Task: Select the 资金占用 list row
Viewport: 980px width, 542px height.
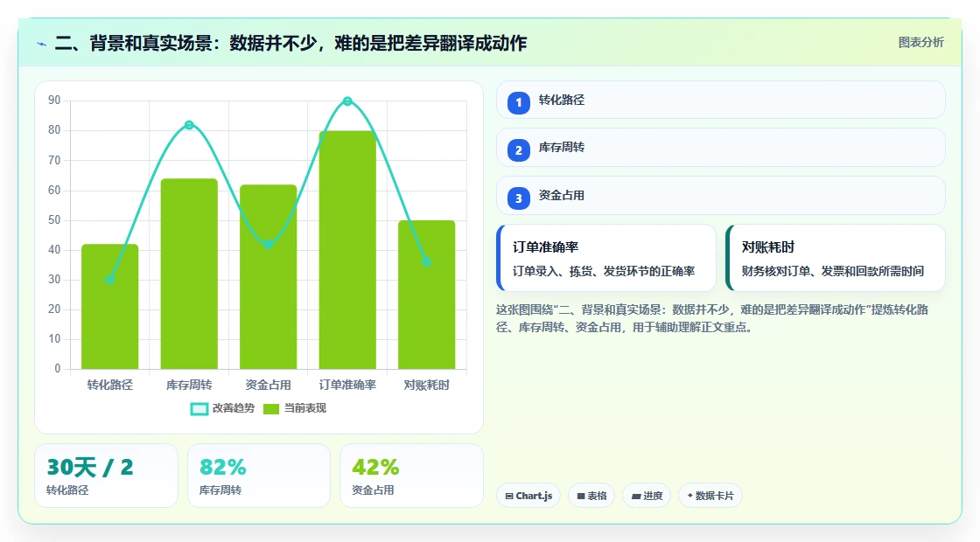Action: 721,196
